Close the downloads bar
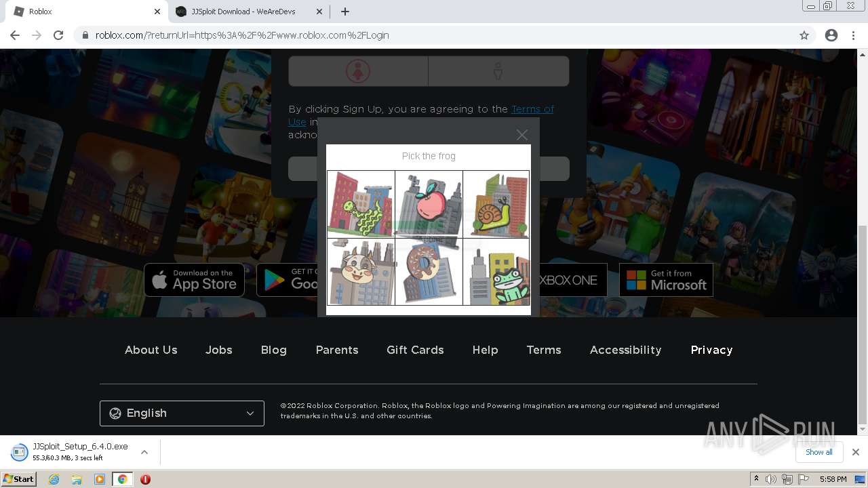The height and width of the screenshot is (488, 868). (856, 452)
